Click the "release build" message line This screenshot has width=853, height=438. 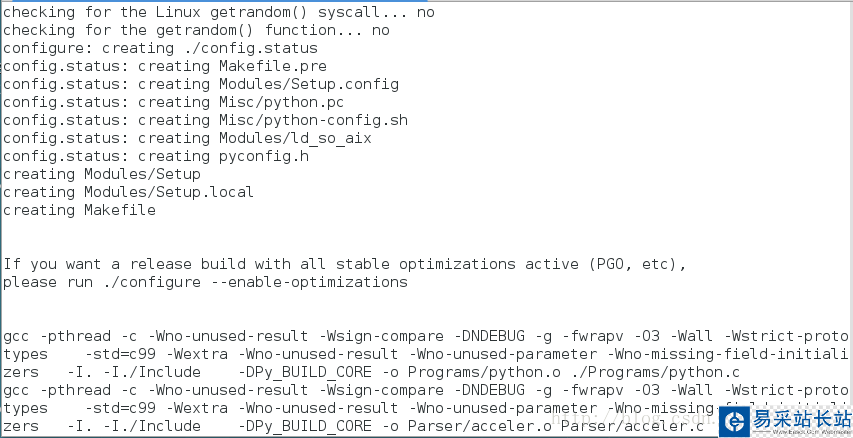pos(344,264)
